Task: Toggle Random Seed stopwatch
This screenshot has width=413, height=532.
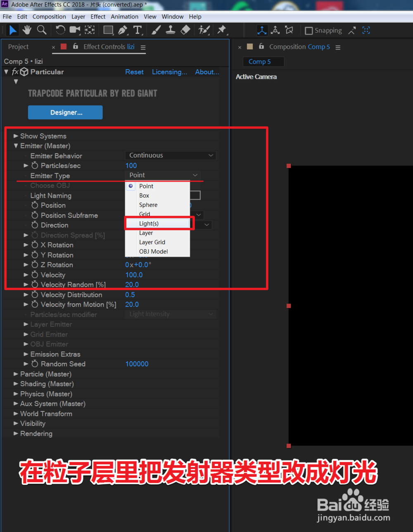Action: 35,364
